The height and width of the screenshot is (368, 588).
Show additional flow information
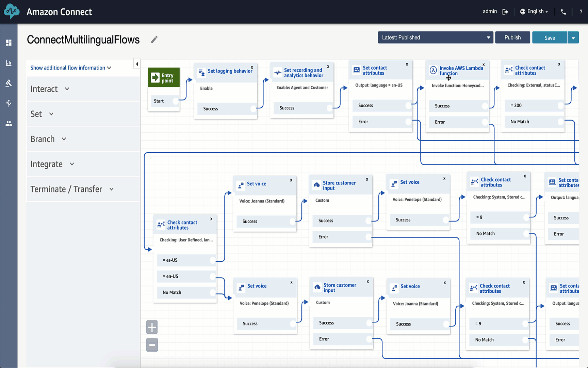71,68
